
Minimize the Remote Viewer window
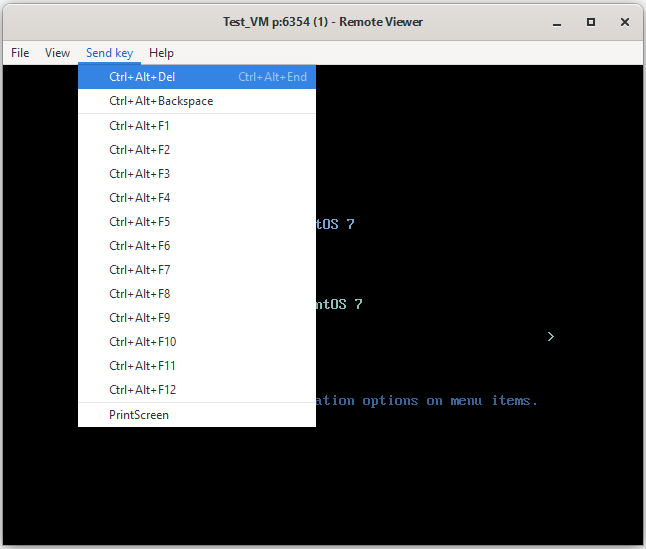coord(557,22)
